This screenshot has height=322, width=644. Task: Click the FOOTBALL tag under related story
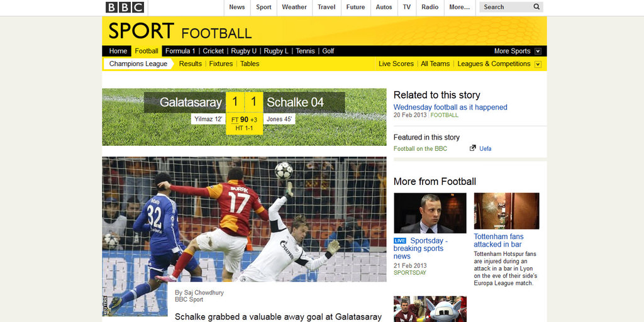coord(445,116)
